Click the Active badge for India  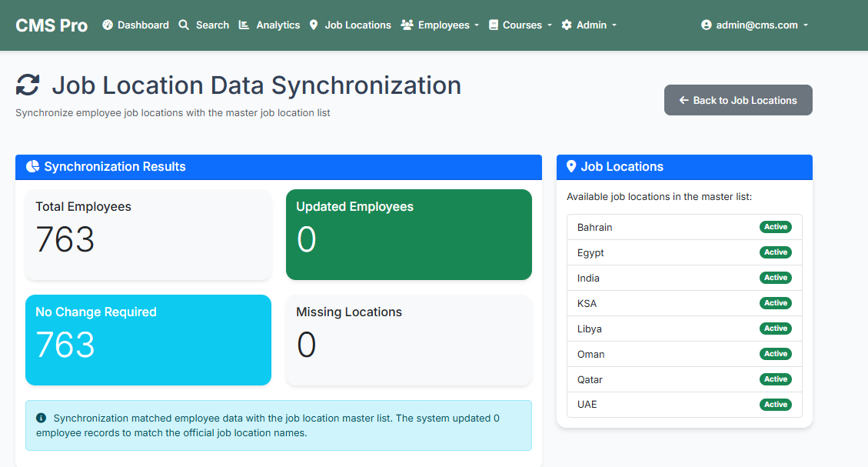click(776, 278)
